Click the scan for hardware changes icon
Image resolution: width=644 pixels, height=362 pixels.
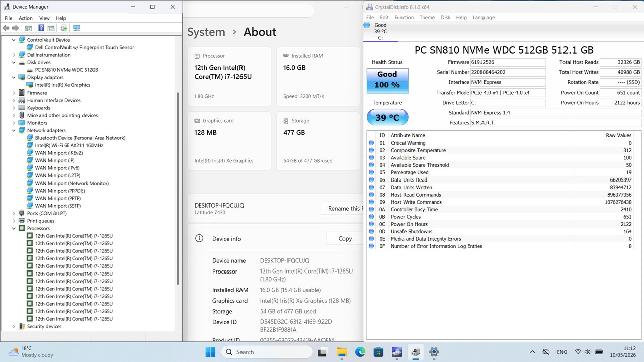(x=77, y=28)
